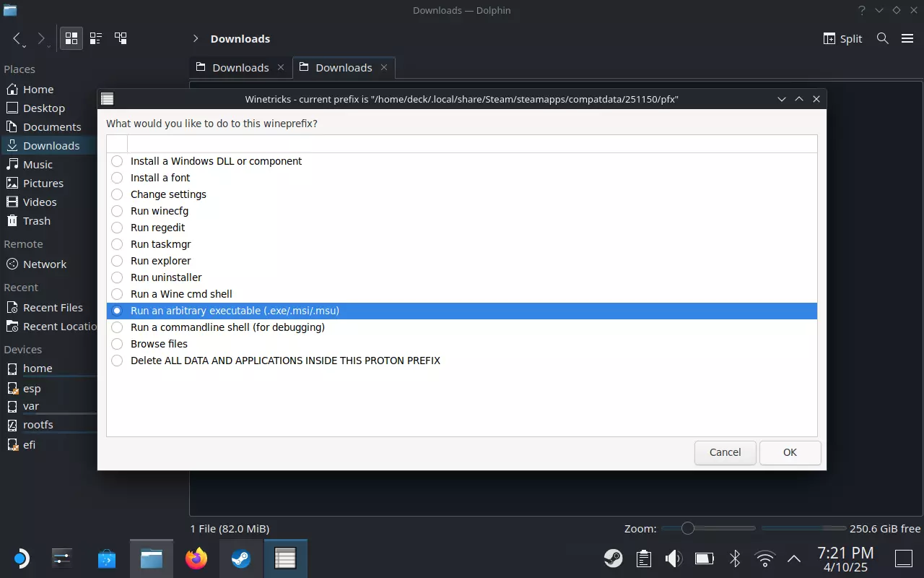This screenshot has height=578, width=924.
Task: Click OK in Winetricks dialog
Action: [790, 452]
